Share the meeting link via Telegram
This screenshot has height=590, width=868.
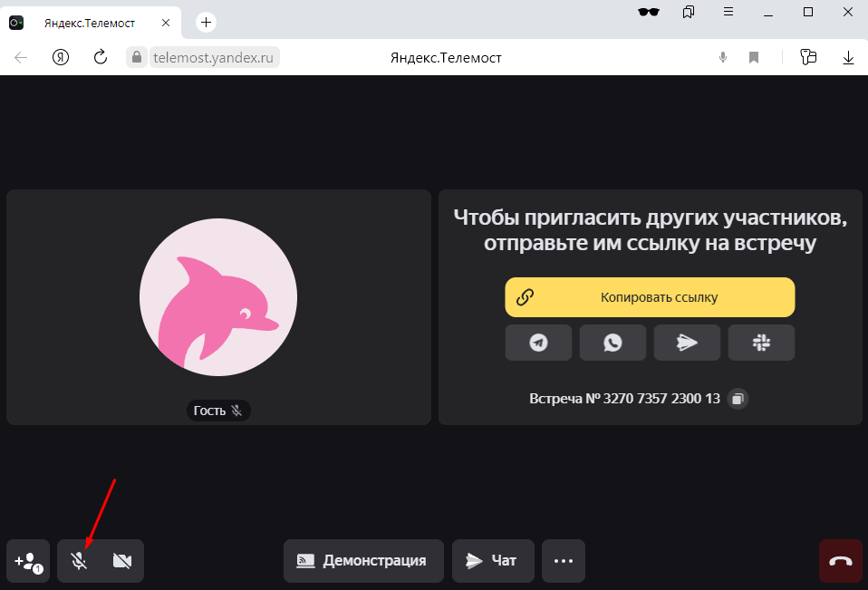click(538, 343)
